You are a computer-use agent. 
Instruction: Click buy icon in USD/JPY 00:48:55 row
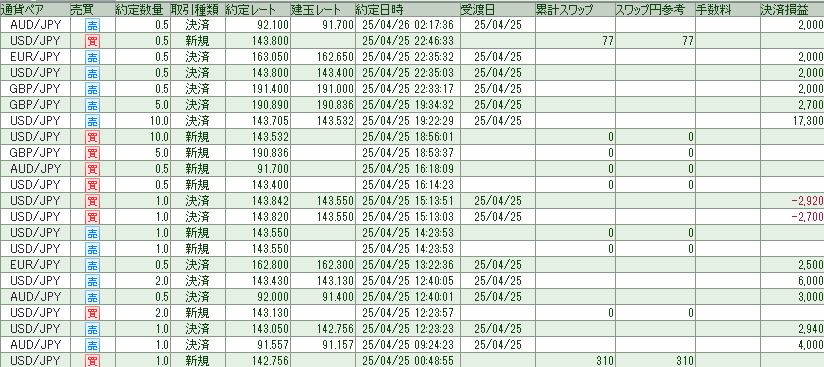[x=92, y=361]
